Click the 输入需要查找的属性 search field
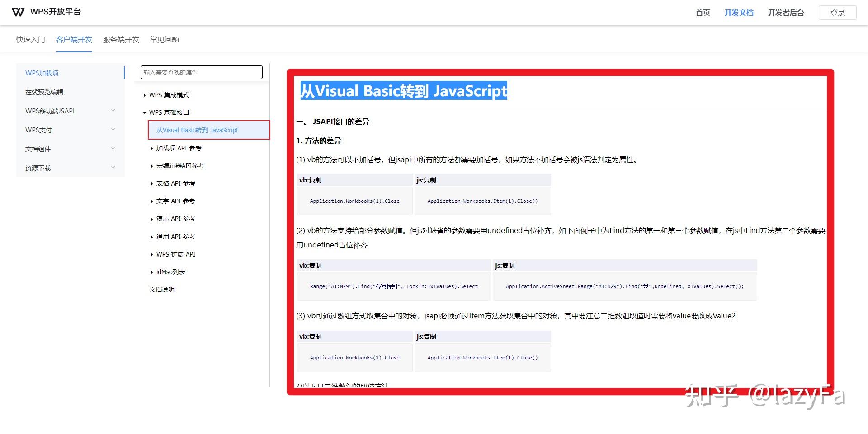This screenshot has height=434, width=868. coord(201,72)
